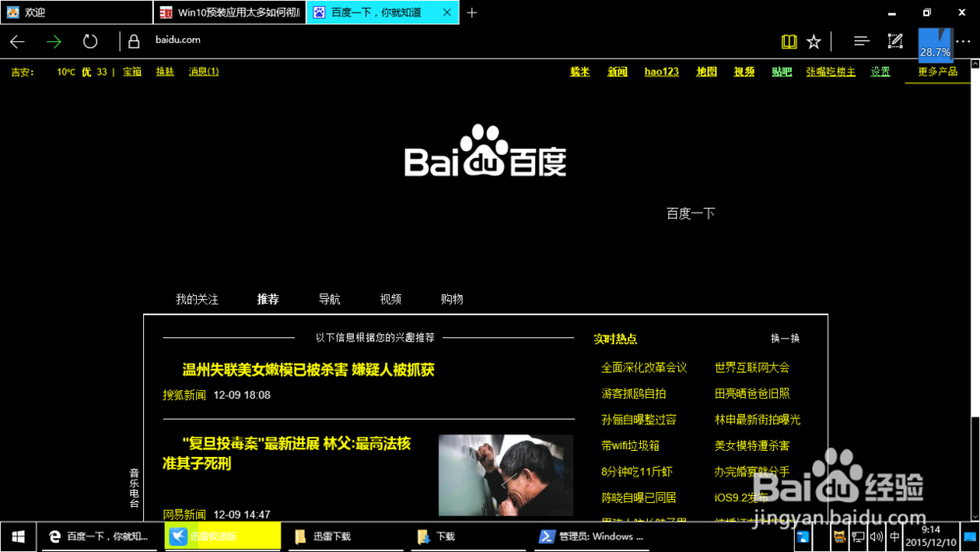Select the 推荐 tab
Image resolution: width=980 pixels, height=552 pixels.
pyautogui.click(x=269, y=299)
